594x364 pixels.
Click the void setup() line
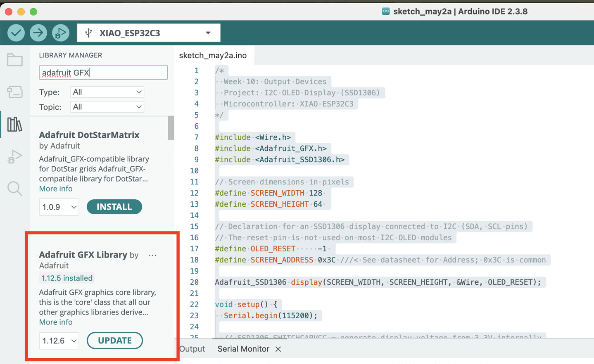(246, 305)
